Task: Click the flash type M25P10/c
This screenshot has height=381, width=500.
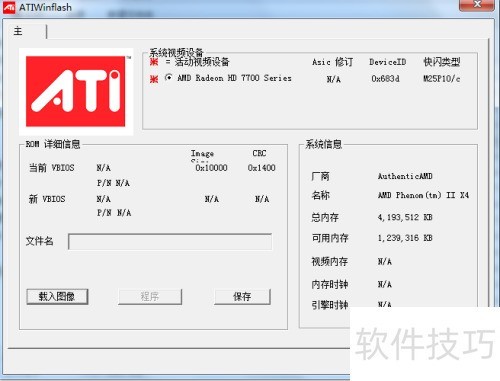Action: point(442,79)
